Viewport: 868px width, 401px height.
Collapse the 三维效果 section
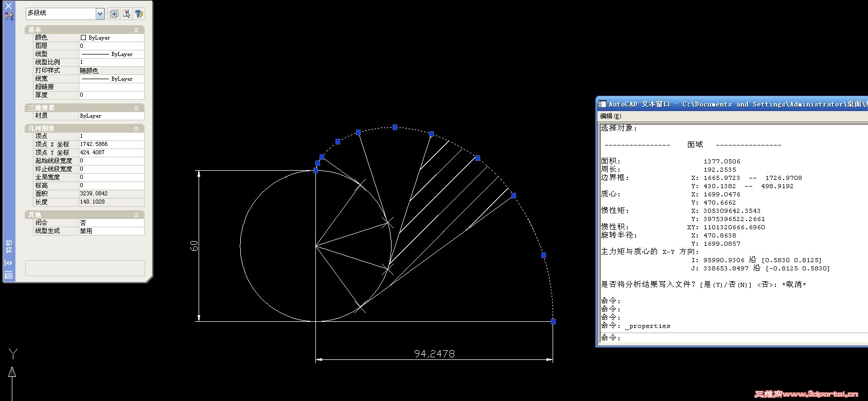pos(136,108)
